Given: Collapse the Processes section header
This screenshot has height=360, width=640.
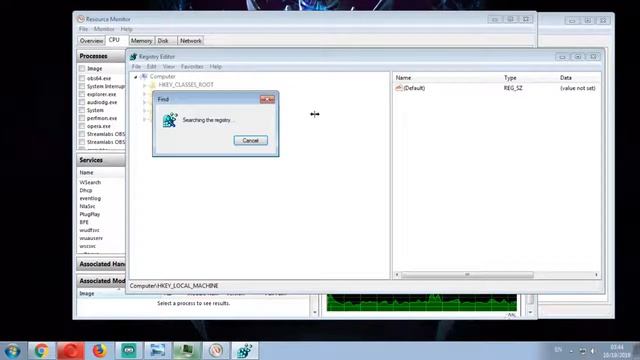Looking at the screenshot, I should [x=101, y=56].
